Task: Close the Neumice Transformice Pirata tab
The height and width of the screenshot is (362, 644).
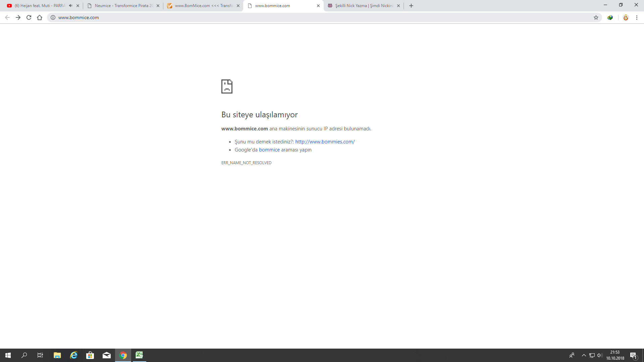Action: click(x=158, y=6)
